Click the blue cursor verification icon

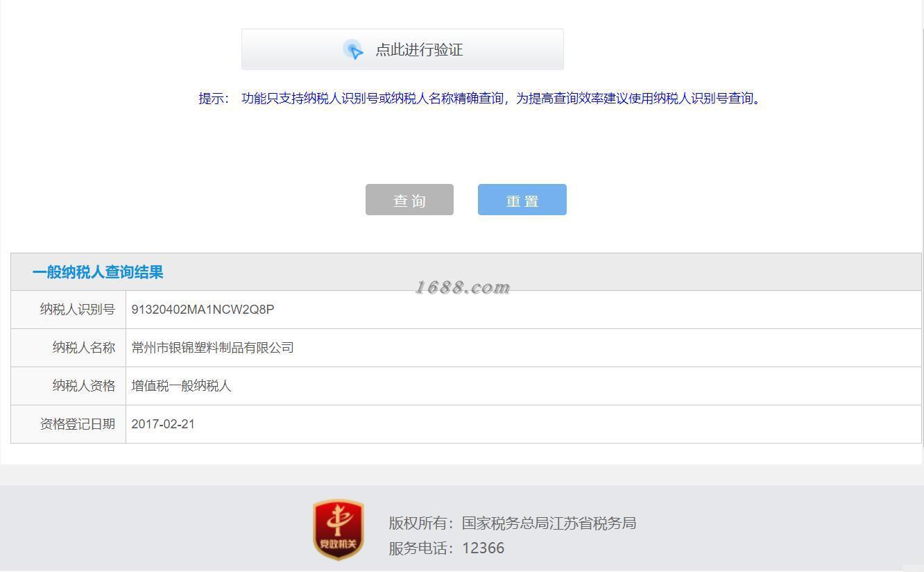(x=353, y=50)
